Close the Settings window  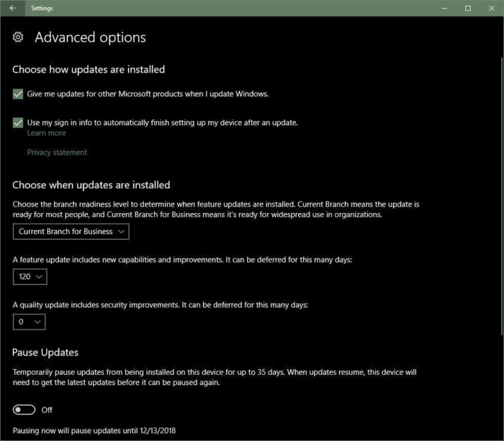pyautogui.click(x=492, y=9)
